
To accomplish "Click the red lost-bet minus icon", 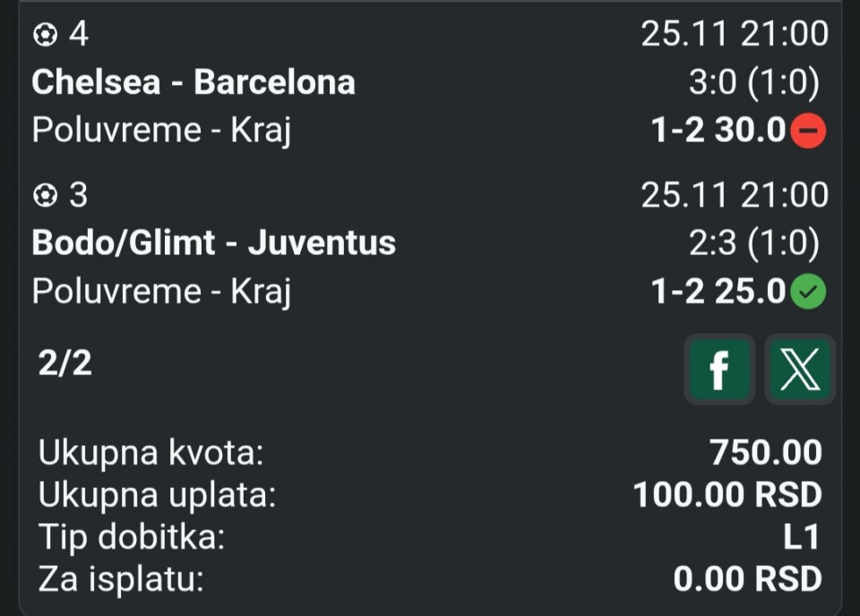I will click(x=809, y=132).
